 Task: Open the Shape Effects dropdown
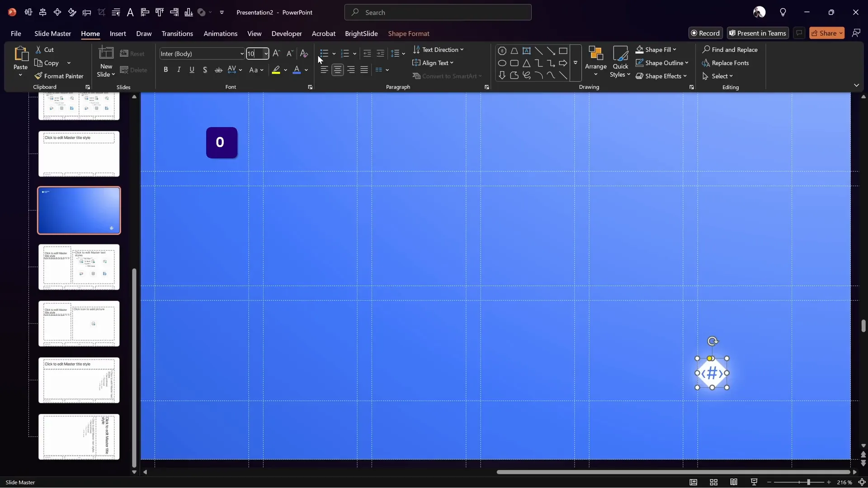[x=661, y=76]
